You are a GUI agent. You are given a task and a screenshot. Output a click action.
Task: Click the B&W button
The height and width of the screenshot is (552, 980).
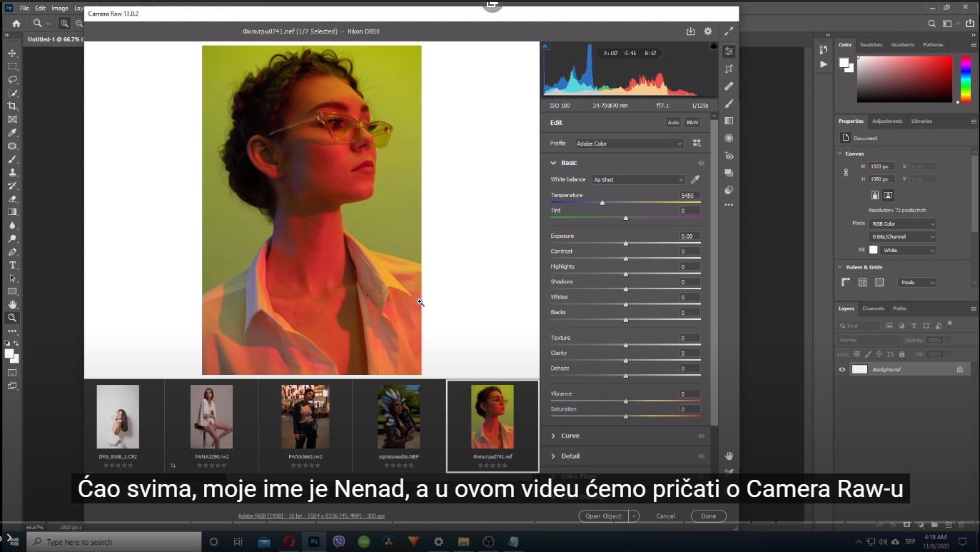click(x=692, y=123)
